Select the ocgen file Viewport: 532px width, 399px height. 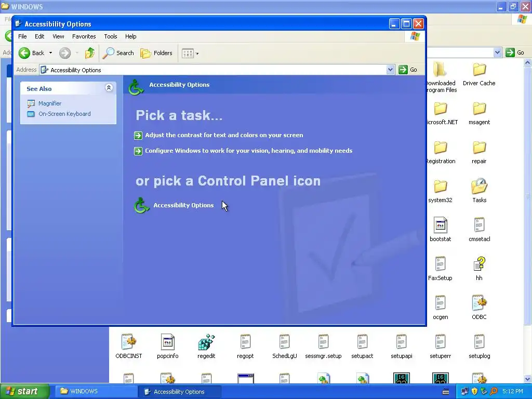441,308
